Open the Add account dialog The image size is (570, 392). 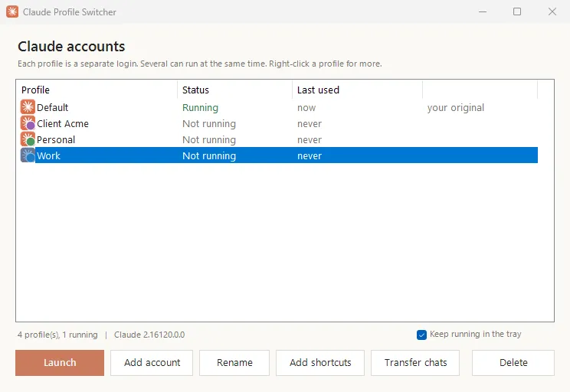(152, 363)
